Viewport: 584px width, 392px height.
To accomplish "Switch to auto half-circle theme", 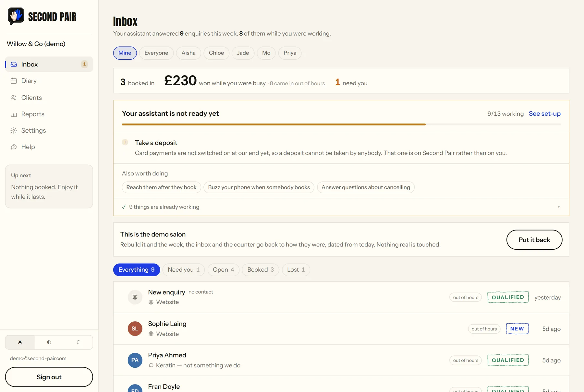I will click(49, 342).
